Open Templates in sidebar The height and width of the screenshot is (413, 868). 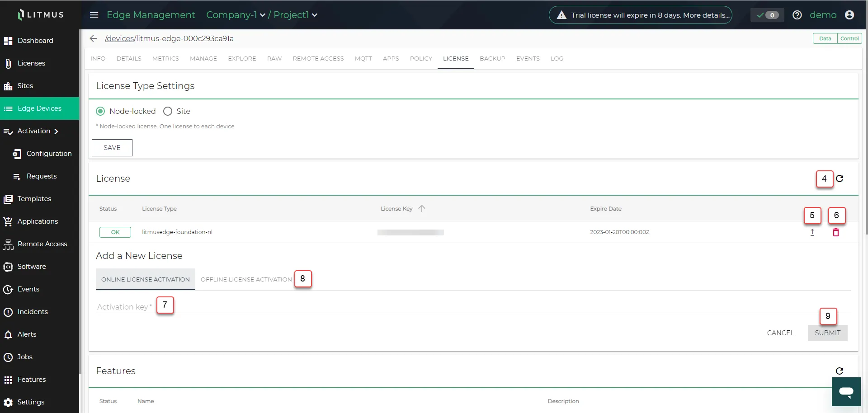(x=39, y=199)
